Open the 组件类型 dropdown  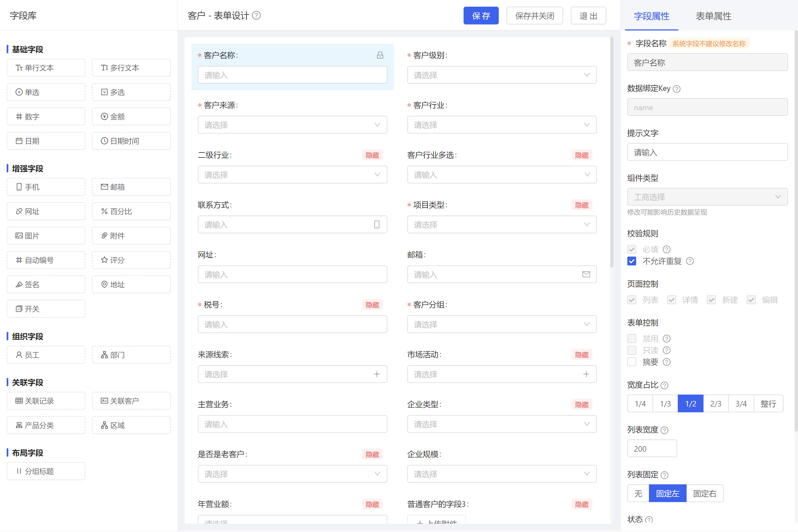click(x=707, y=197)
